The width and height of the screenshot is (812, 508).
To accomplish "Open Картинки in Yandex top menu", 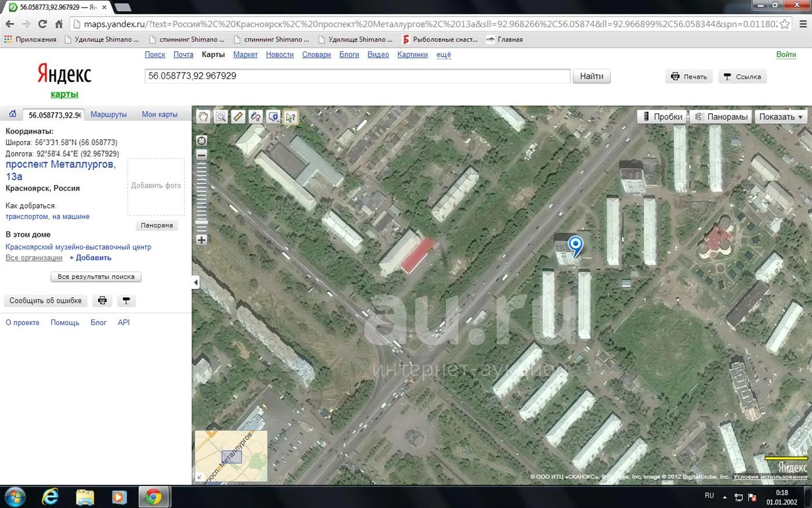I will [412, 55].
